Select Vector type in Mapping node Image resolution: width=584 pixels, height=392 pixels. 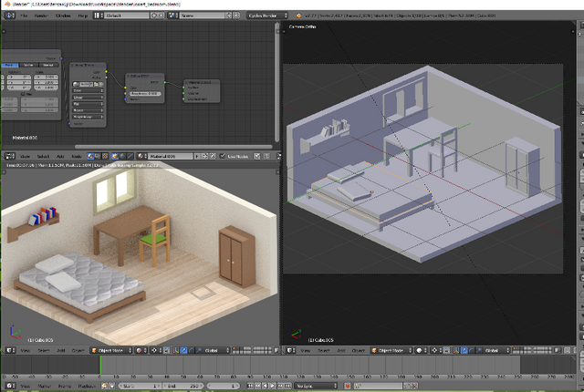pos(28,65)
